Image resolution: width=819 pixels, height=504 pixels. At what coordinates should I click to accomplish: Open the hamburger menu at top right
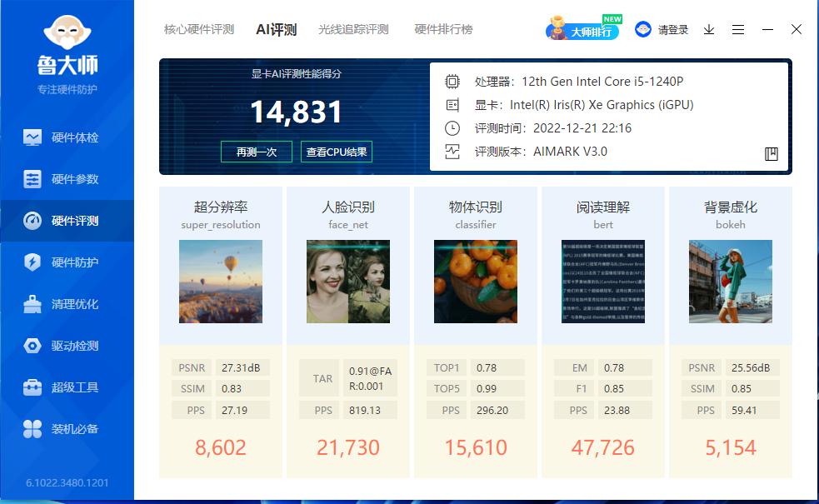point(737,29)
